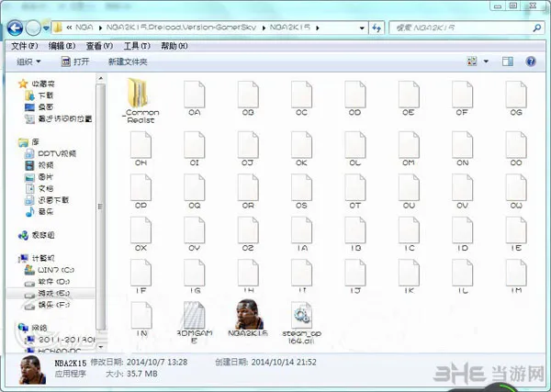Select the NBA2K15 application icon
This screenshot has width=551, height=392.
click(248, 319)
